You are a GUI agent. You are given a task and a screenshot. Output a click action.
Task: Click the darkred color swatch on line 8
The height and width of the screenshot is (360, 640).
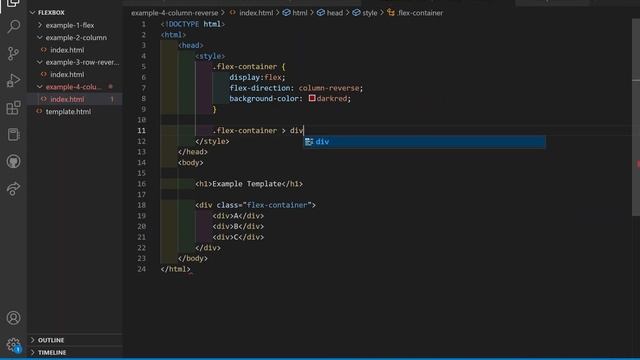point(312,98)
